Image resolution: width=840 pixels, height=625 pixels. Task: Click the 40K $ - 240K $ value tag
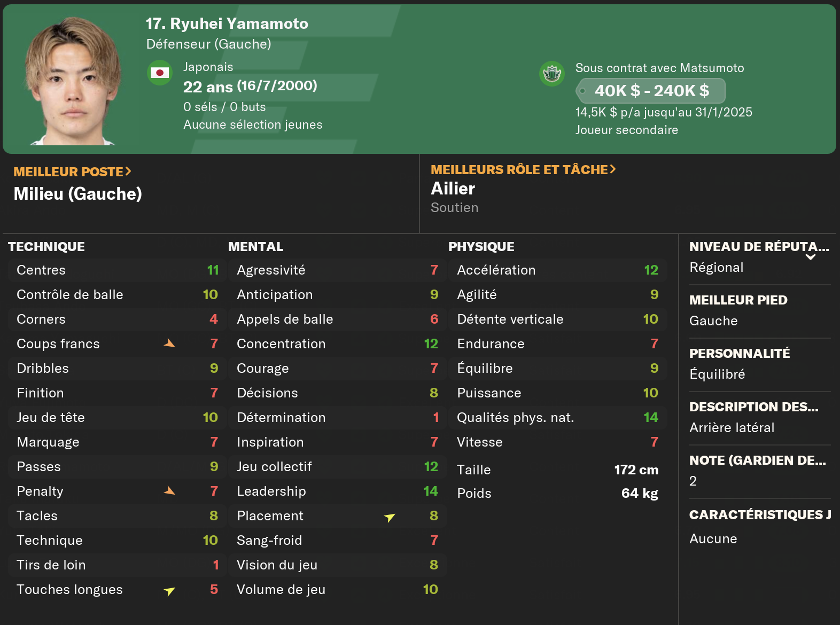click(651, 91)
